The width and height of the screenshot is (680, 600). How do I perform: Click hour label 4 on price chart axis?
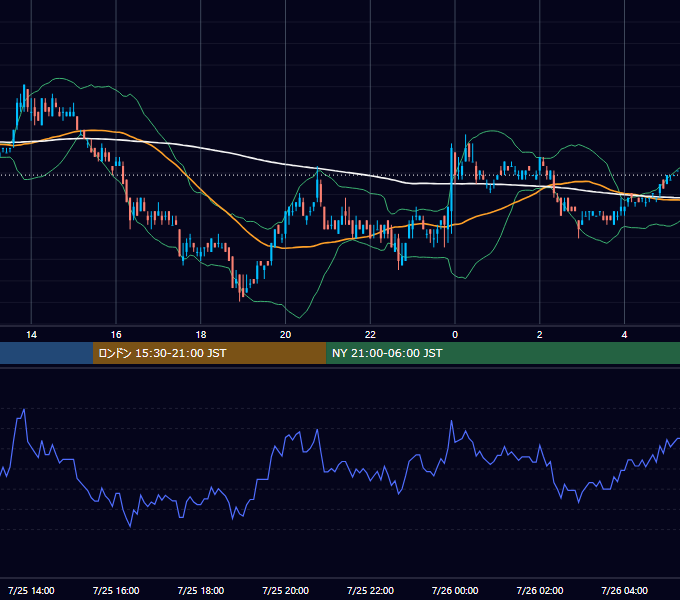click(624, 335)
